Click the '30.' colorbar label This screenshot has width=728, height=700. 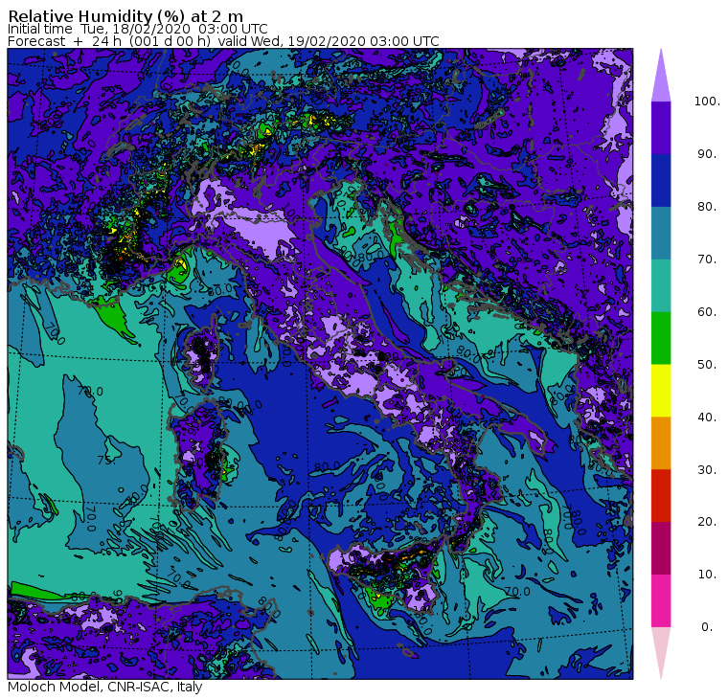[707, 470]
